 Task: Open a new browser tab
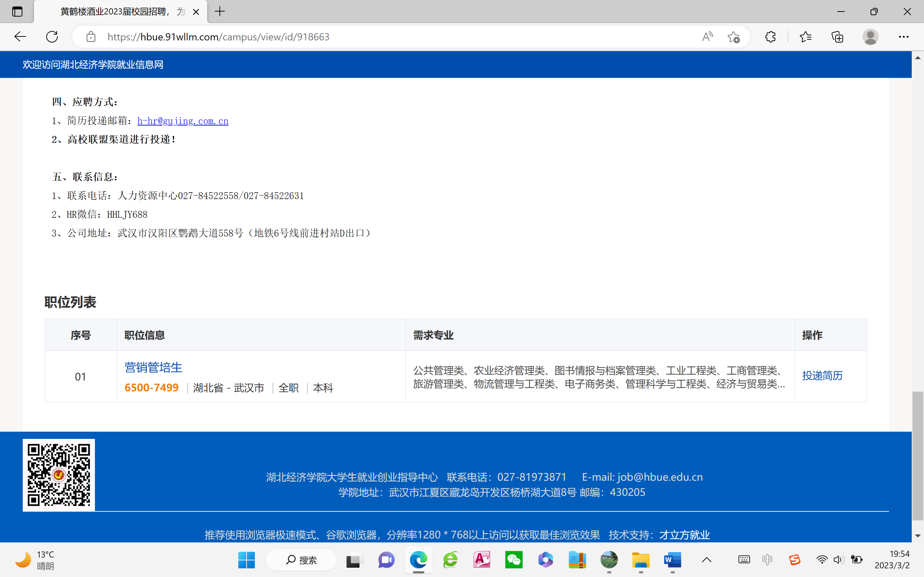coord(220,12)
